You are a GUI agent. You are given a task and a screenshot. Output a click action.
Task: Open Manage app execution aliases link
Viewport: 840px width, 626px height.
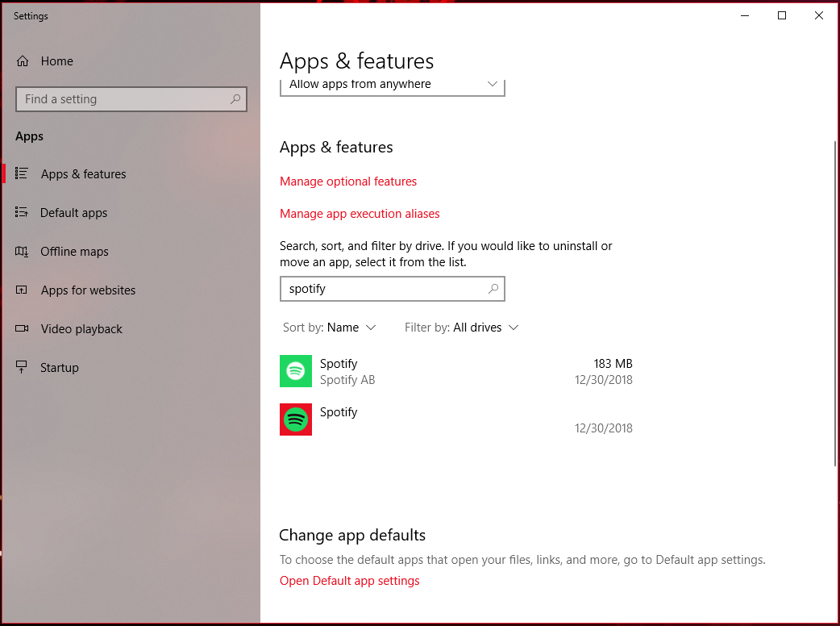tap(360, 214)
